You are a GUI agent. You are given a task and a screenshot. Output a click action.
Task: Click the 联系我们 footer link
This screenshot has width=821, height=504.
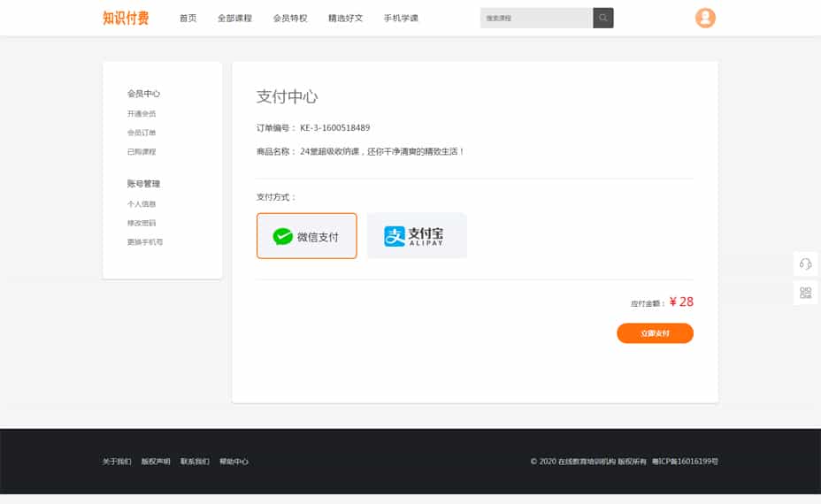pyautogui.click(x=195, y=461)
